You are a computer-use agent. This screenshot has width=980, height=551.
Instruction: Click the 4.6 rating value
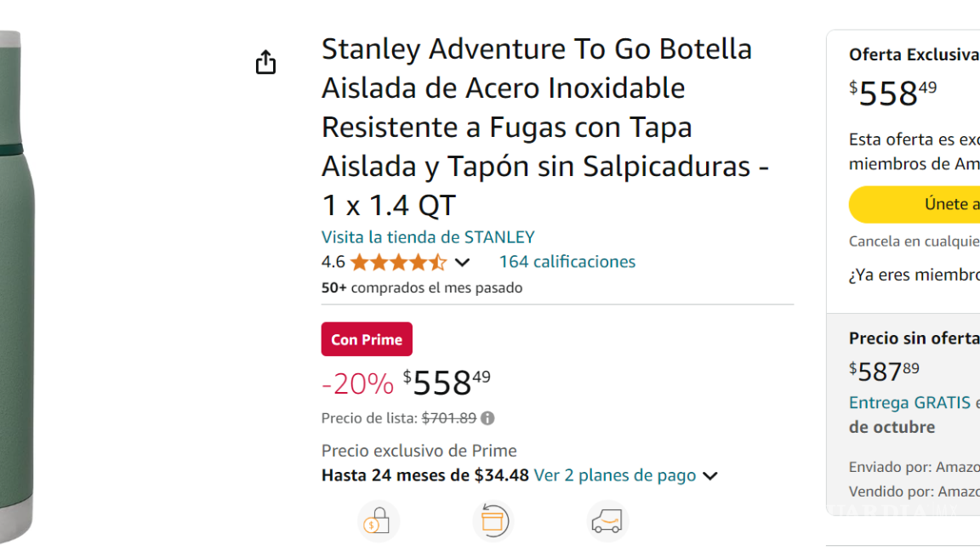coord(332,261)
